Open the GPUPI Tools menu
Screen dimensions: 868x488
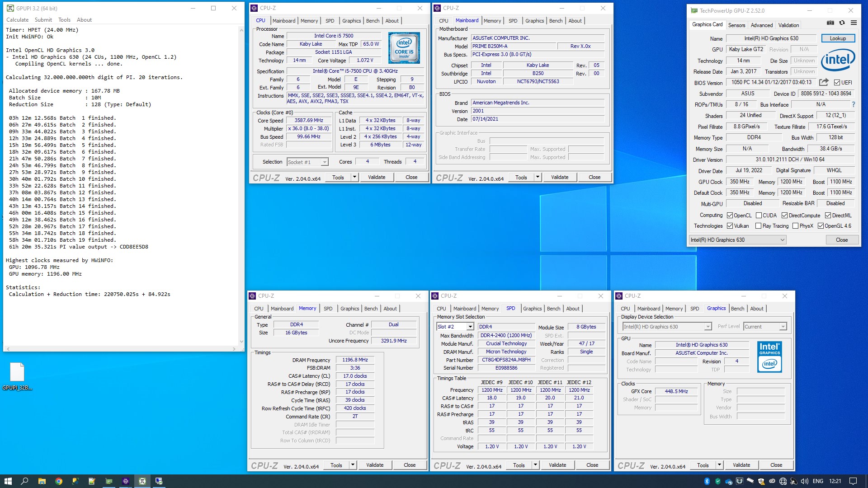point(64,20)
